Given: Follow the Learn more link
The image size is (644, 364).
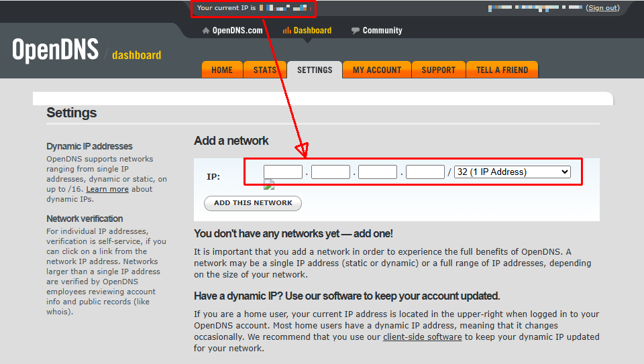Looking at the screenshot, I should [107, 189].
